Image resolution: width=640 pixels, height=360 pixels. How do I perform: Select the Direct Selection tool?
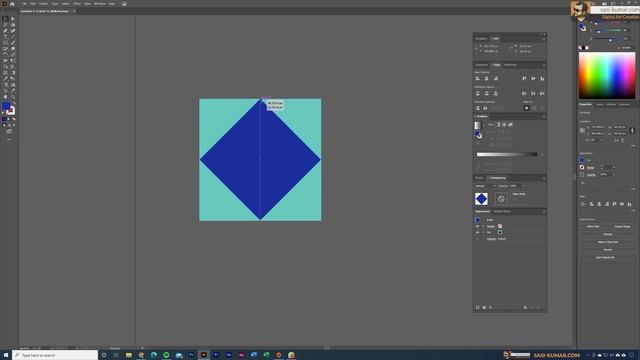click(13, 19)
